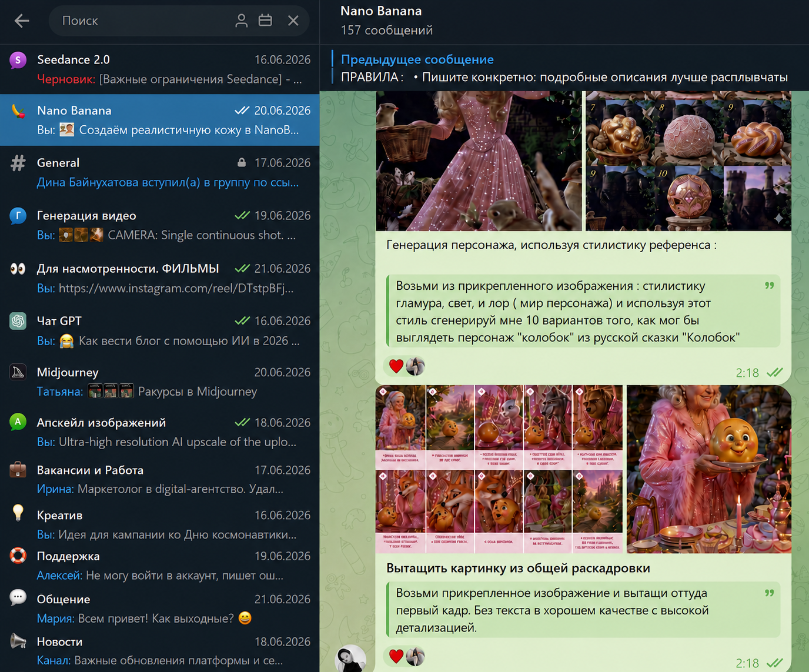Open the numbered kolobok variants grid image
Image resolution: width=809 pixels, height=672 pixels.
(688, 161)
